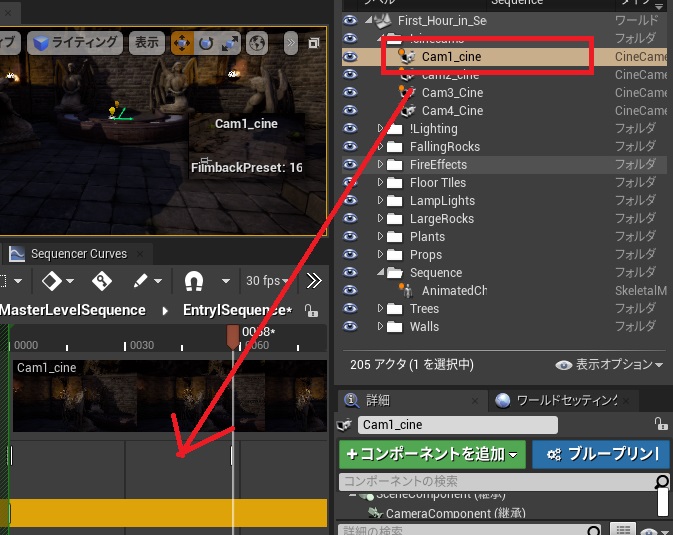Select the pencil edit tool in Sequencer

pos(140,281)
